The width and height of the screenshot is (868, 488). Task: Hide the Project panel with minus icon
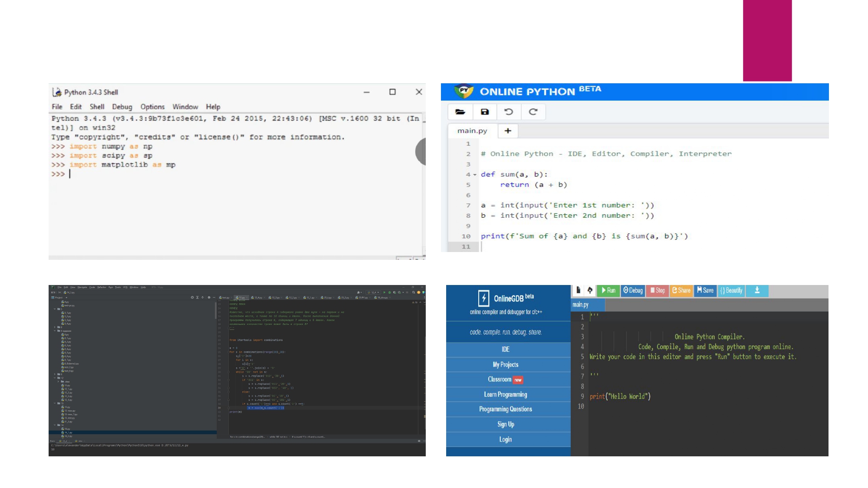(x=214, y=298)
